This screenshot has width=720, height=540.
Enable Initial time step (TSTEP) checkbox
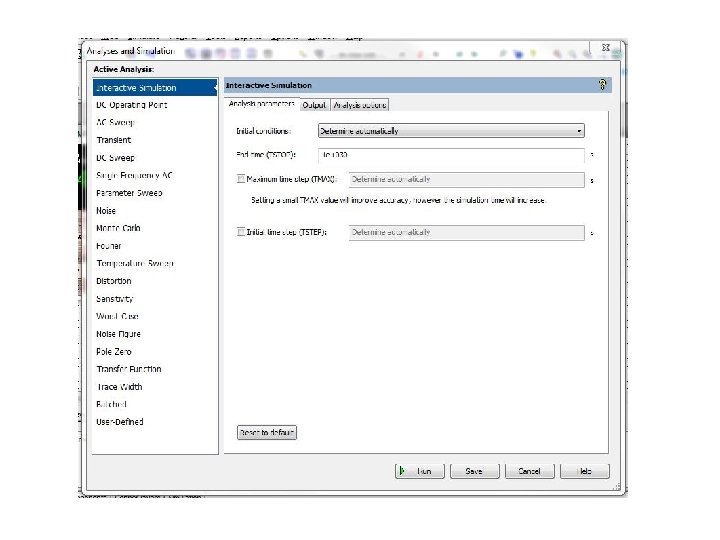click(x=241, y=232)
